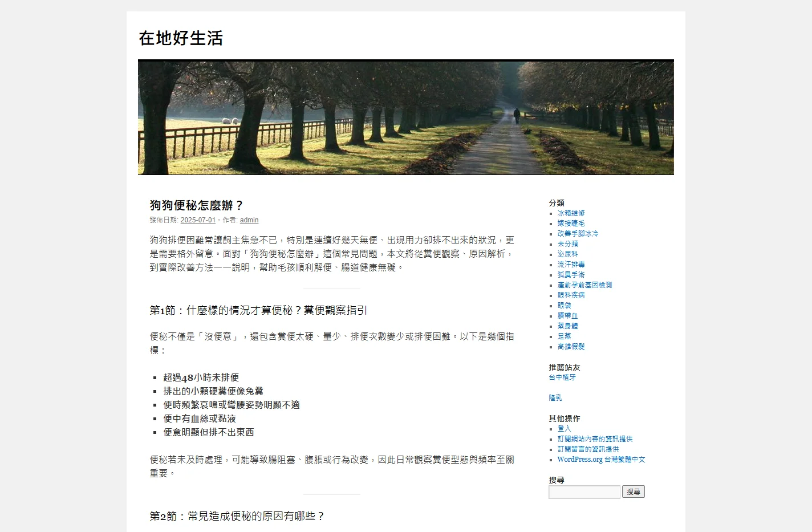Open WordPress.org 台灣繁體中文 link
The height and width of the screenshot is (532, 812).
[x=601, y=460]
